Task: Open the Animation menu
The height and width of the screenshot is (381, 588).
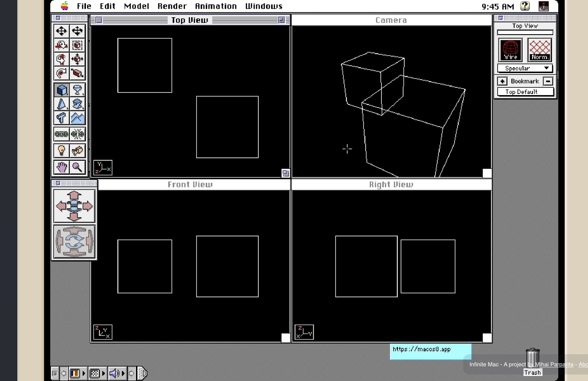Action: click(216, 6)
